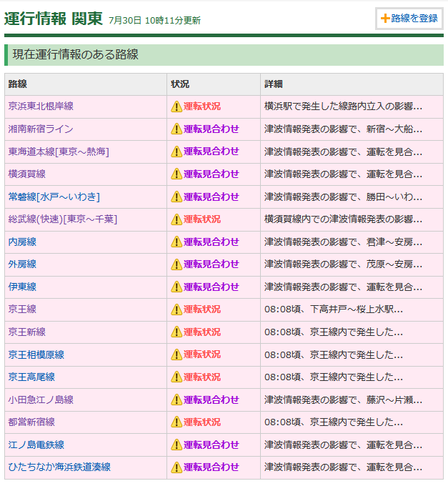Open the 都営新宿線 line link
The width and height of the screenshot is (448, 491).
31,422
